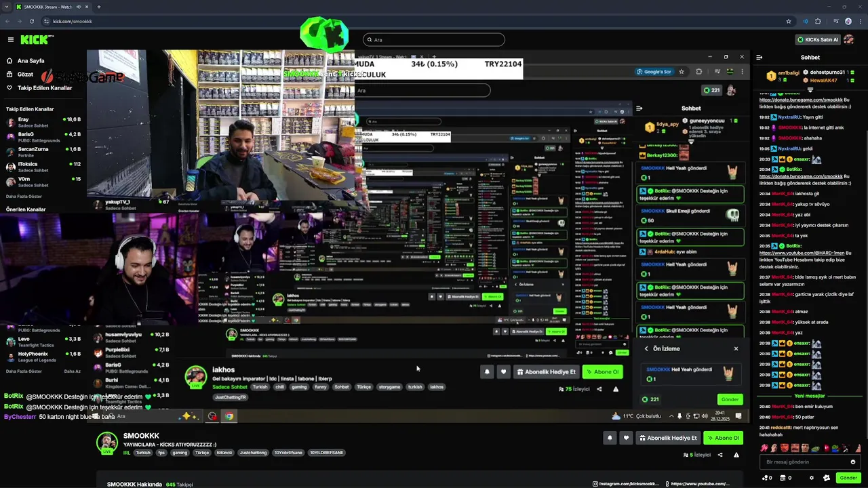This screenshot has height=488, width=868.
Task: Click the blue audio extension icon
Action: [805, 21]
